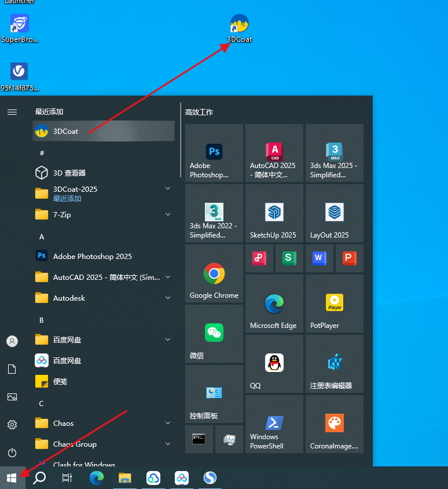
Task: Launch SketchUp 2025 tile
Action: [274, 213]
